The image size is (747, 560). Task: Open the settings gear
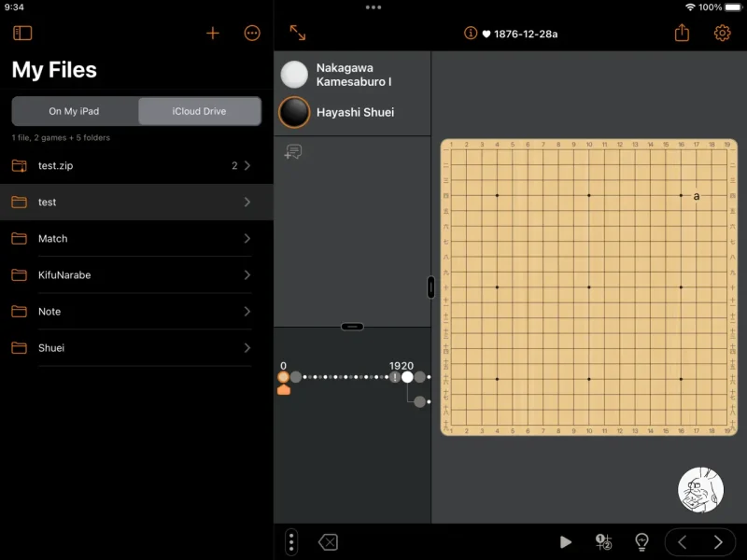click(722, 33)
